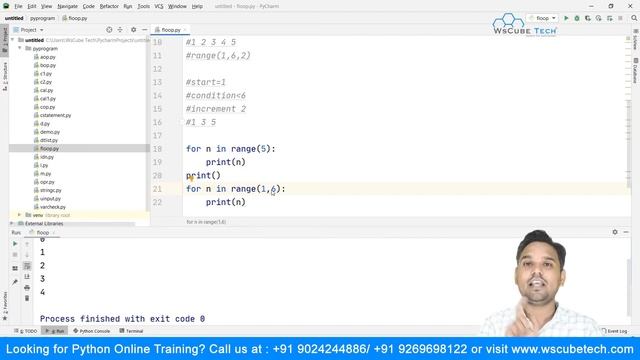Open the Terminal tool window

coord(131,331)
